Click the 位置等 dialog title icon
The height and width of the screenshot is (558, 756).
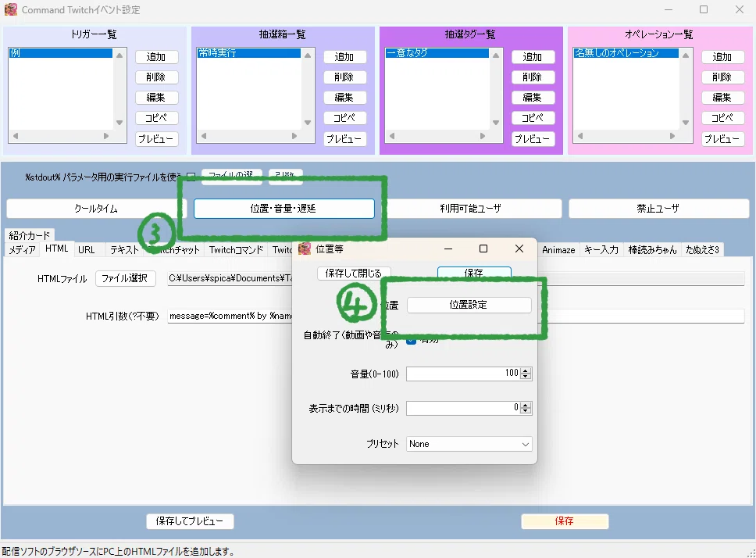(x=305, y=249)
